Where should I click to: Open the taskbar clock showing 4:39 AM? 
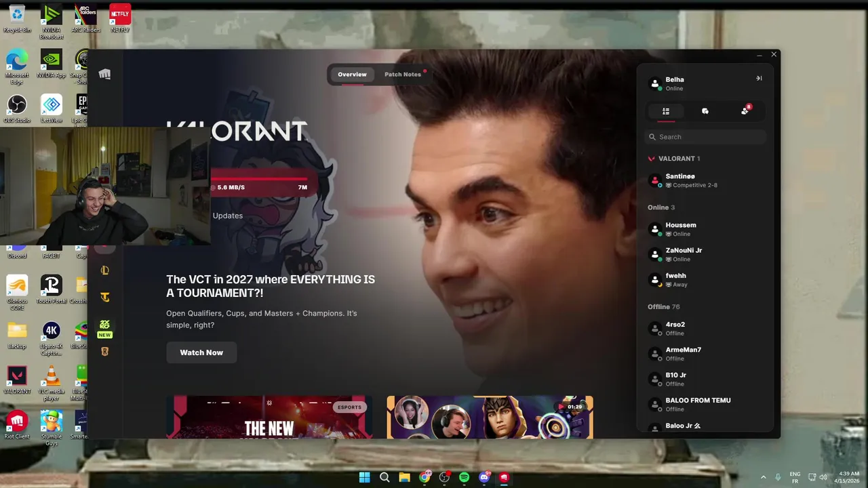click(848, 477)
